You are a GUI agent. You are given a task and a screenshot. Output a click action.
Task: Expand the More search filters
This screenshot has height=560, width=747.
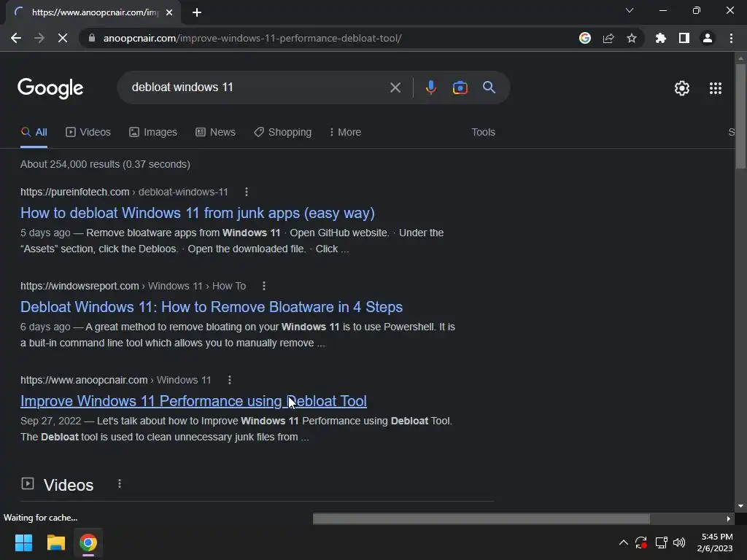point(345,133)
